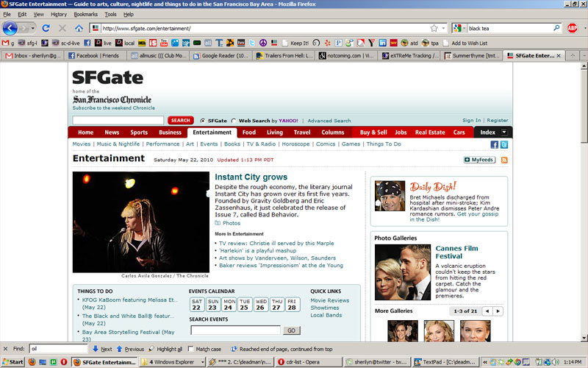Open the Yahoo Y bookmark icon
Screen dimensions: 588x368
coord(371,43)
